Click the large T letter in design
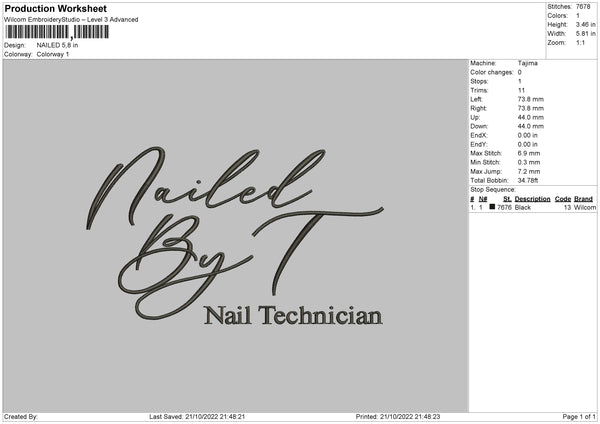This screenshot has width=600, height=424. point(318,251)
